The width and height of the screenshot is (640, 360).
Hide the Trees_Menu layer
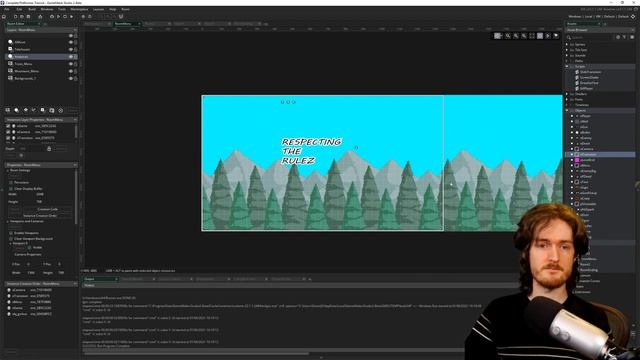point(71,64)
